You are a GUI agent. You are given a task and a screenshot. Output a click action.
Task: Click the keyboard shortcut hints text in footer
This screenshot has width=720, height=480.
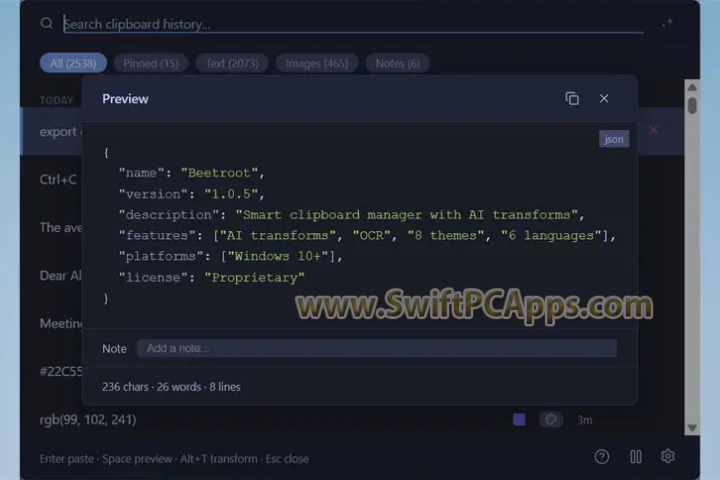[174, 458]
